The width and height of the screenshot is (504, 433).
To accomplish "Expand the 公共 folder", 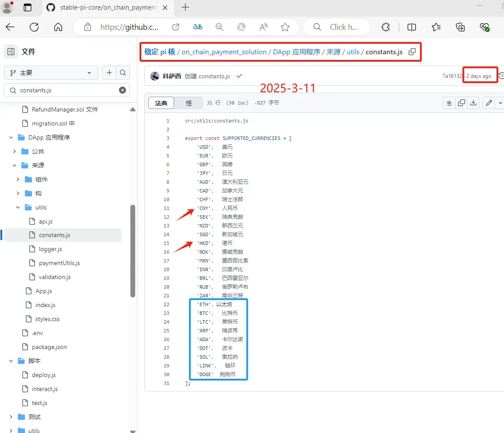I will click(x=14, y=151).
